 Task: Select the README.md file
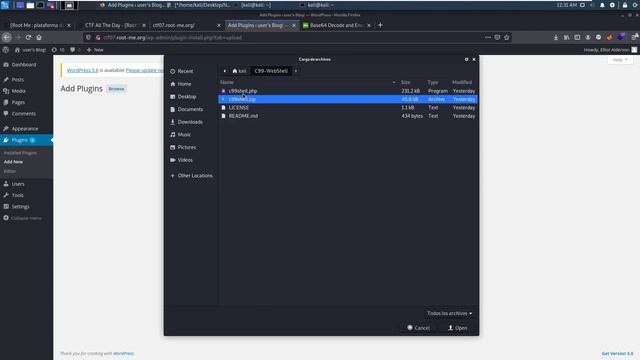pyautogui.click(x=348, y=116)
